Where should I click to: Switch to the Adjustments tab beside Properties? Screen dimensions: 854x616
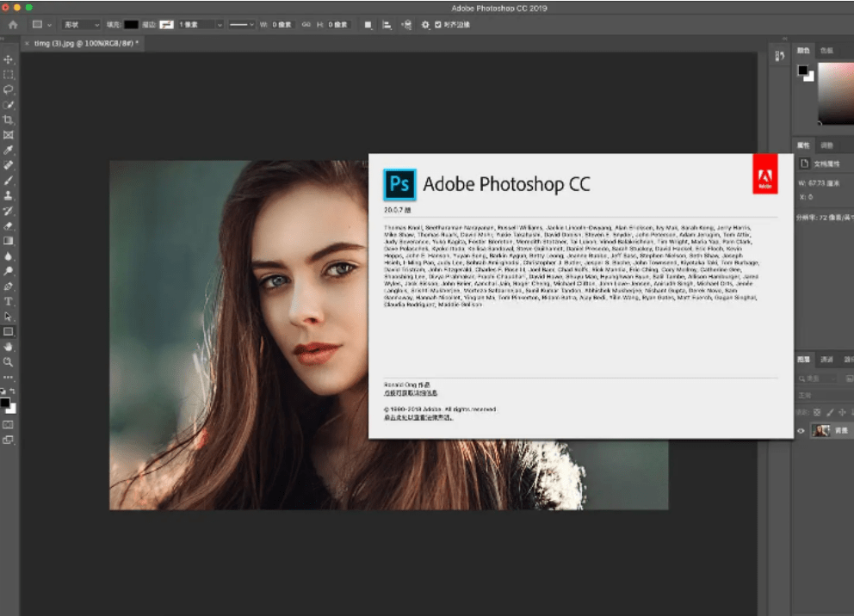coord(826,145)
